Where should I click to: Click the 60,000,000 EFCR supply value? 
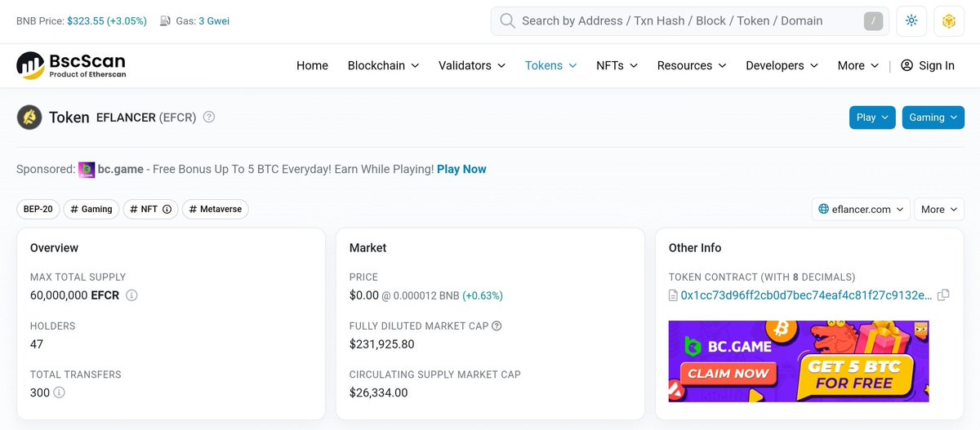[x=74, y=295]
